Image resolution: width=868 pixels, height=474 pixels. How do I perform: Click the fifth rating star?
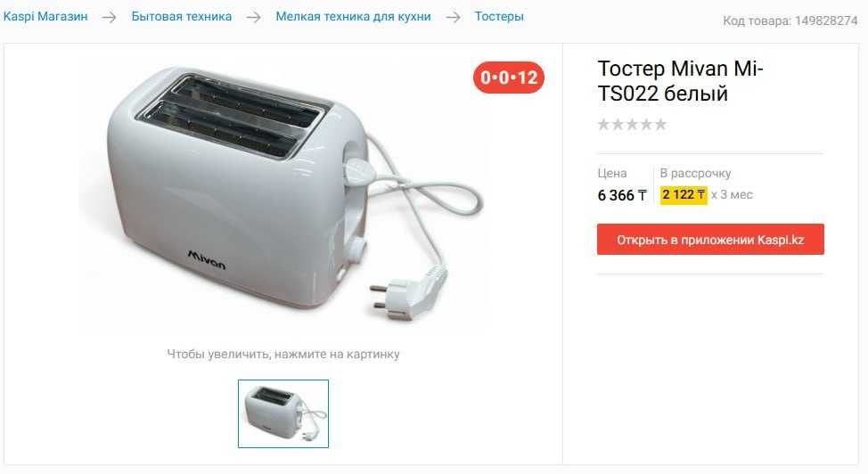[660, 124]
